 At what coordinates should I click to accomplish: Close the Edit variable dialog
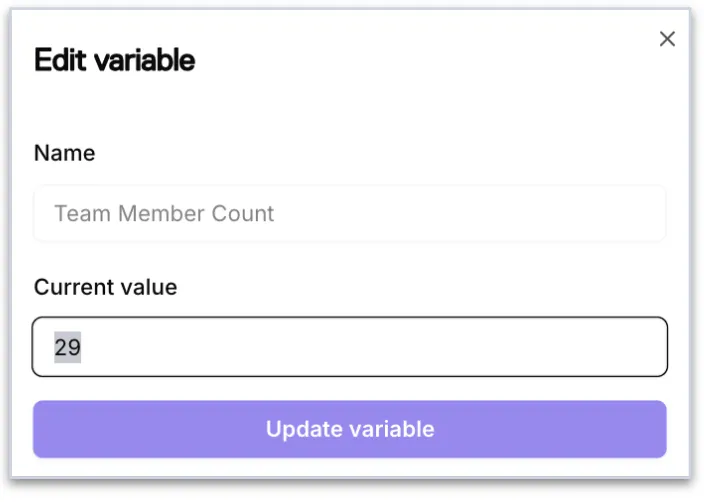[667, 39]
